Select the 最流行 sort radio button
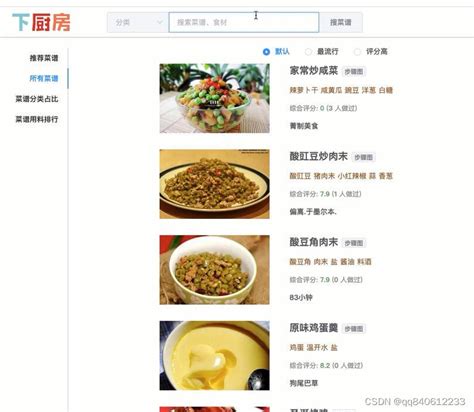 pyautogui.click(x=308, y=52)
